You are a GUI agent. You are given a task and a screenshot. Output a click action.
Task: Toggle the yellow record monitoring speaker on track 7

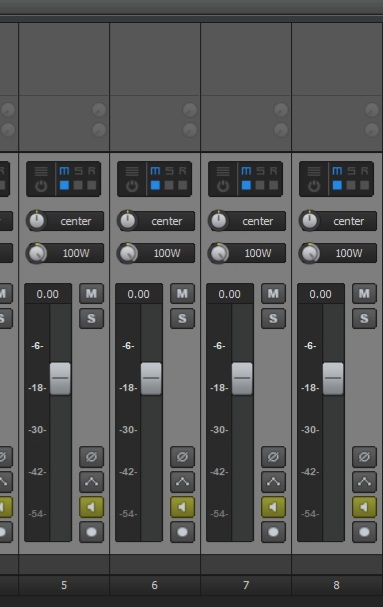[x=273, y=507]
